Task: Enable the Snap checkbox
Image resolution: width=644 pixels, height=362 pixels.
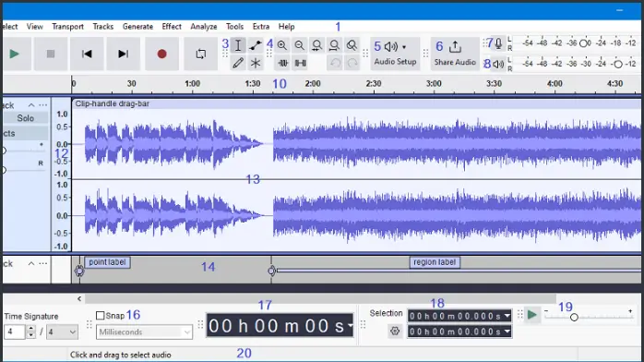Action: pos(100,316)
